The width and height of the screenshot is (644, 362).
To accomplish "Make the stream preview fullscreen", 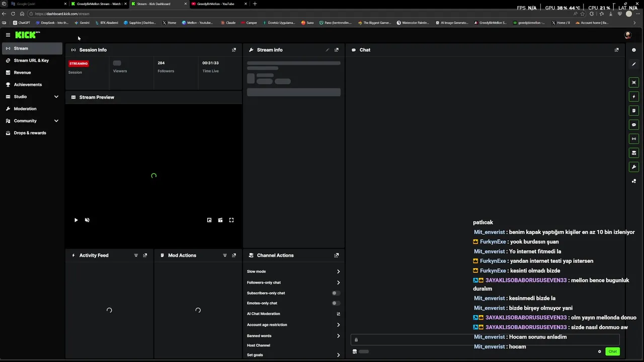I will [231, 220].
